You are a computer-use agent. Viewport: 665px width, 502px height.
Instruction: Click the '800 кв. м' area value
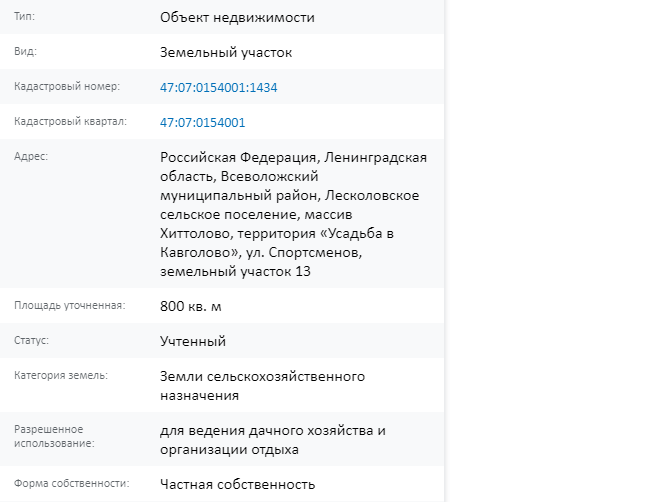190,306
